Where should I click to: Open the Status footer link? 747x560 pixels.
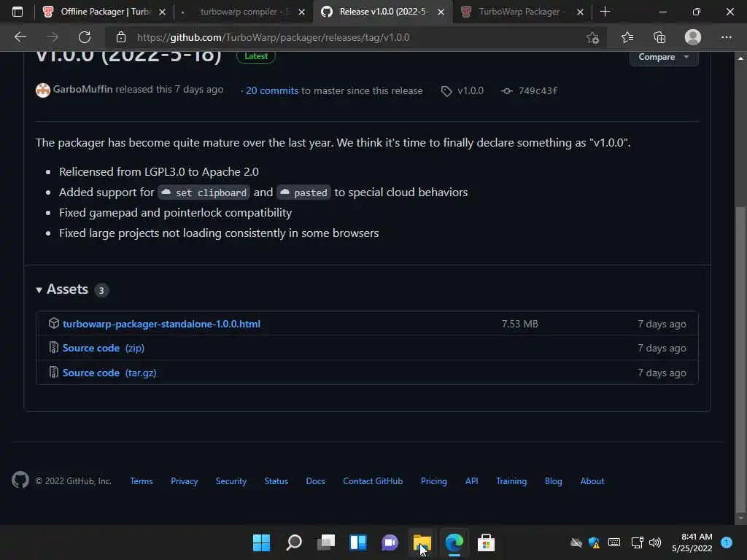(x=276, y=481)
